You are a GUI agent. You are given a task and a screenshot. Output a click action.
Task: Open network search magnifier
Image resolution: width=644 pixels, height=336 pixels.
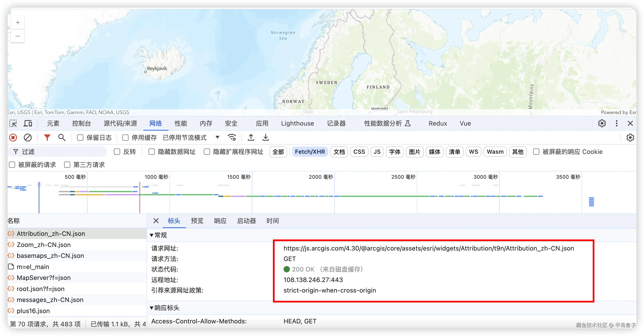[x=62, y=138]
